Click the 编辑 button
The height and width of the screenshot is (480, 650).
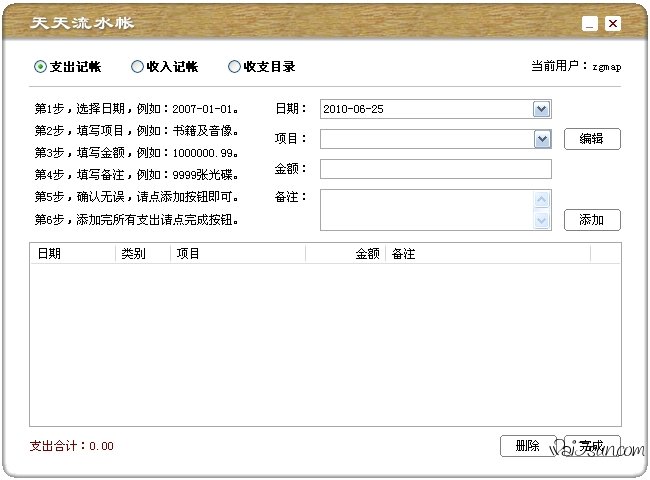(x=592, y=139)
